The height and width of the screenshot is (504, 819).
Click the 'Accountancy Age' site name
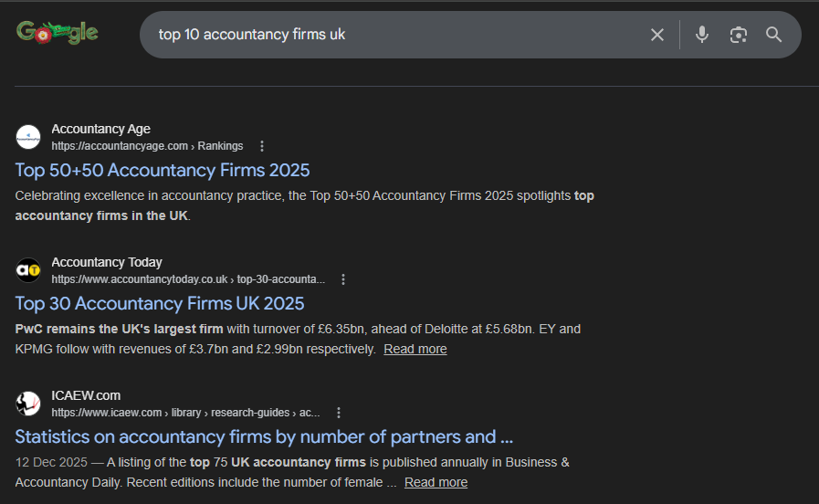coord(100,129)
